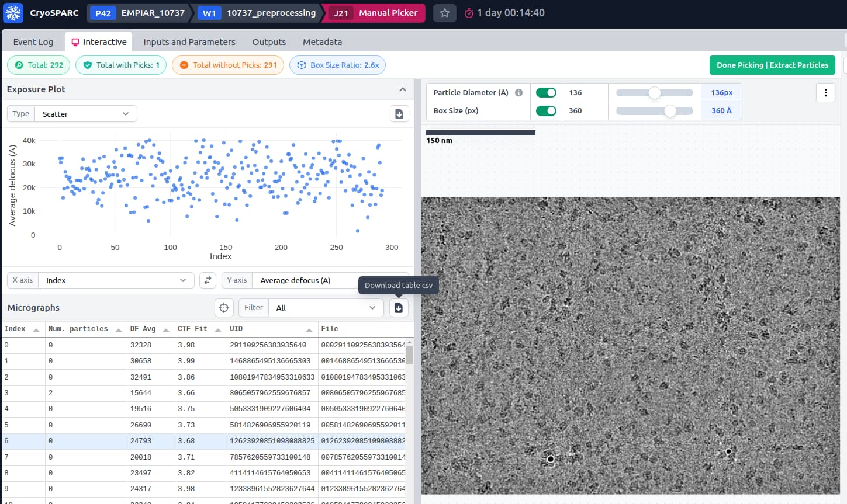Edit the Particle Diameter value 136

(x=585, y=92)
